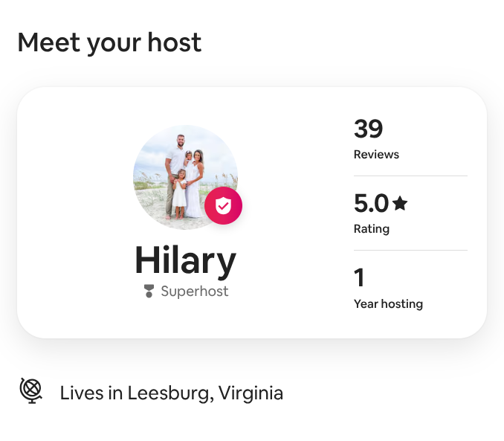Click the ribbon top of Superhost medal
This screenshot has width=504, height=441.
pos(149,287)
